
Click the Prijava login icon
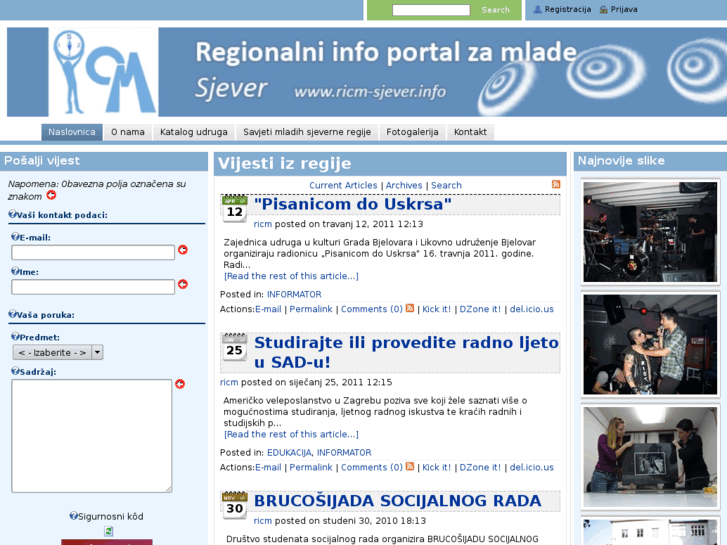(603, 10)
